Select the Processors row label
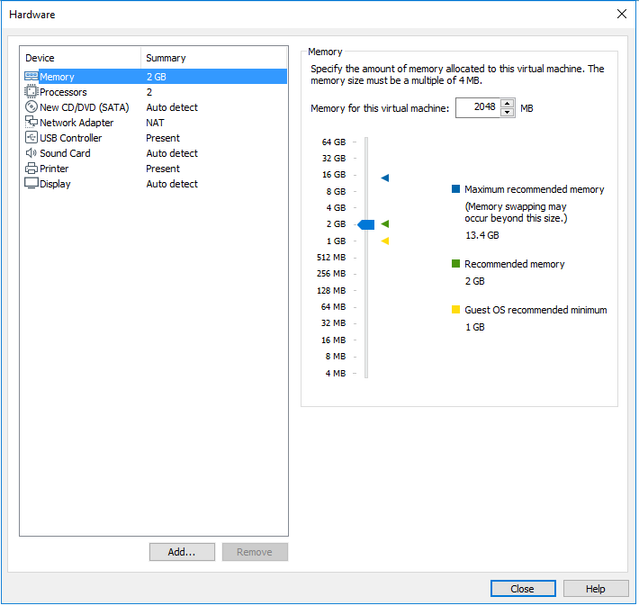The image size is (639, 607). click(x=63, y=92)
